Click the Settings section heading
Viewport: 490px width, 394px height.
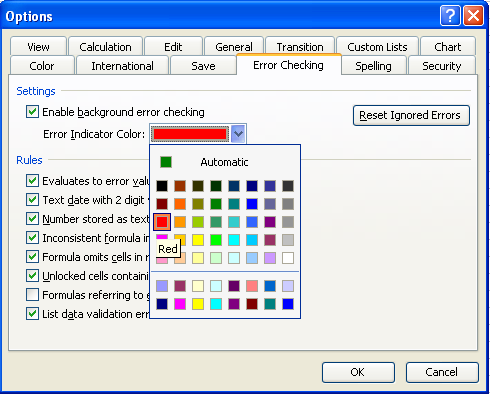[36, 91]
